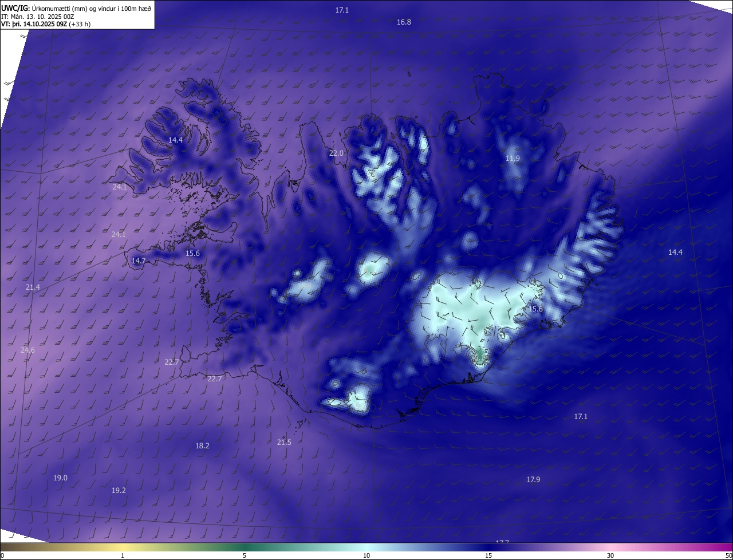Screen dimensions: 733x560
Task: Click the 17.1 value at the top of the map
Action: point(342,10)
